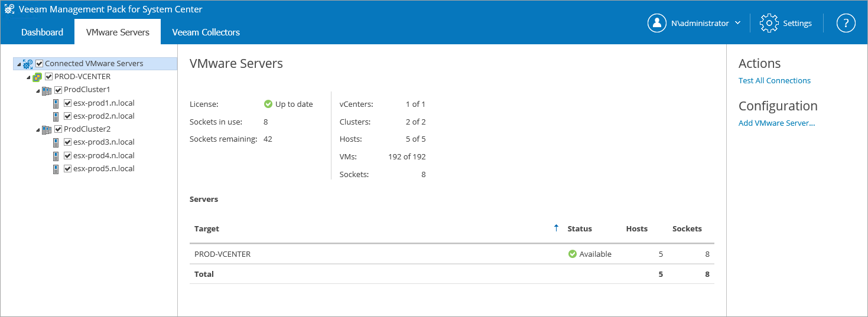
Task: Uncheck the esx-prod1.n.local checkbox
Action: 67,103
